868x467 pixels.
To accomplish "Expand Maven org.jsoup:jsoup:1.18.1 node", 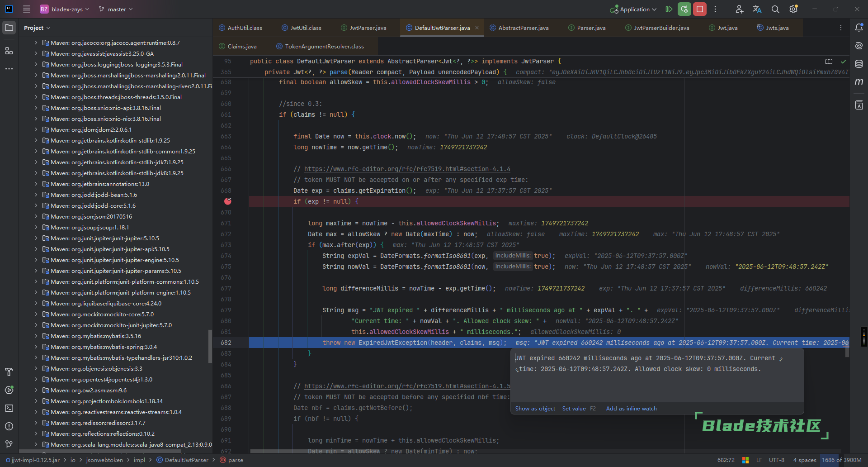I will pos(36,227).
